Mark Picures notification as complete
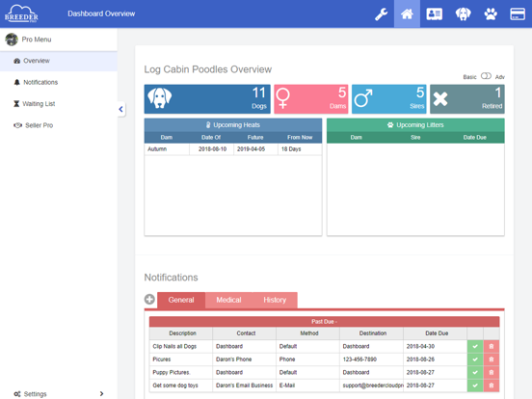This screenshot has width=532, height=399. click(x=475, y=359)
